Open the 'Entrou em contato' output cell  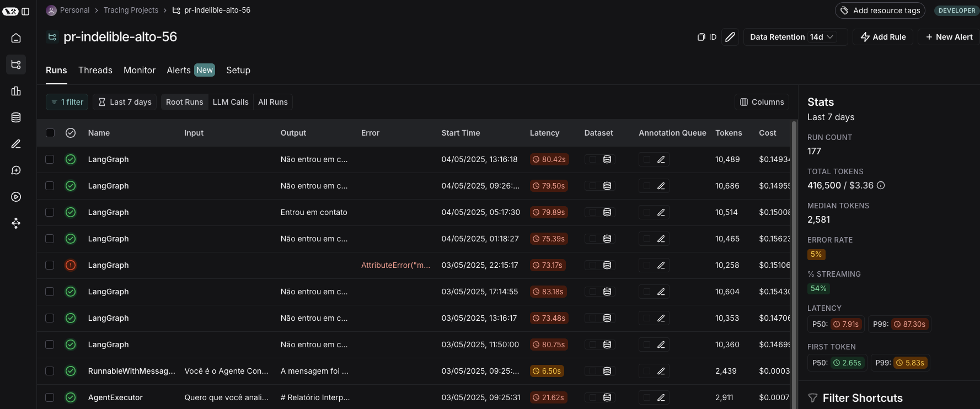(314, 212)
